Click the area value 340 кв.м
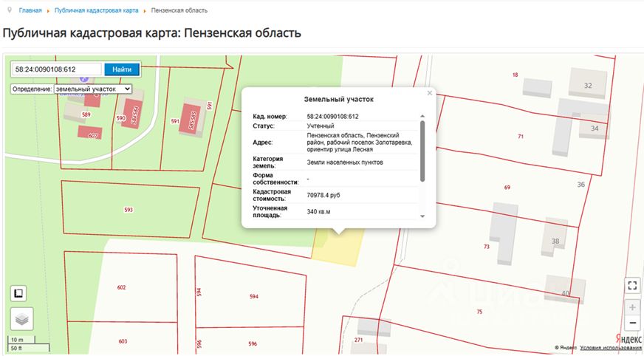 [x=318, y=211]
